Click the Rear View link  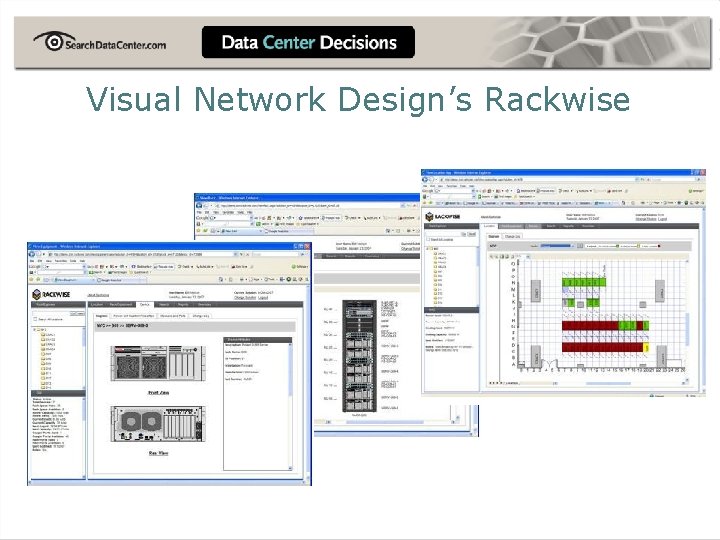coord(158,453)
